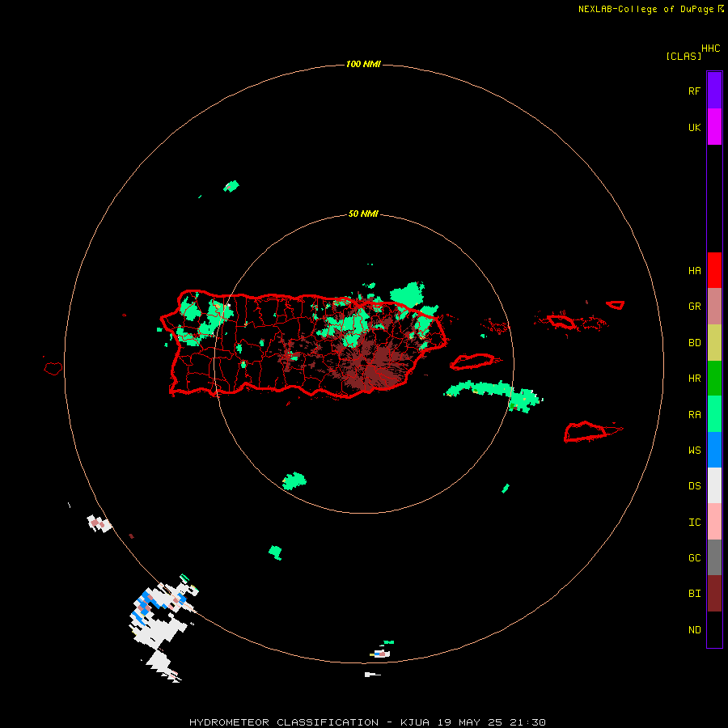This screenshot has width=728, height=728.
Task: Click the purple RF color swatch
Action: click(x=714, y=91)
